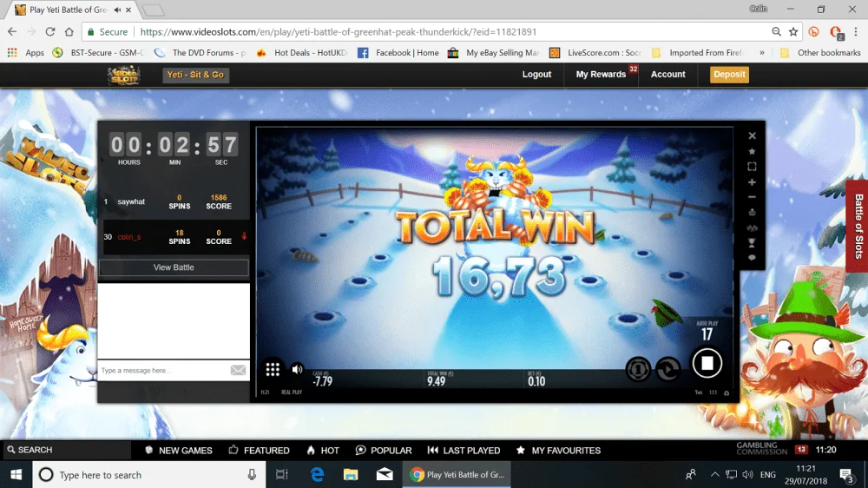Click the yellow Deposit button
This screenshot has height=488, width=868.
coord(729,74)
